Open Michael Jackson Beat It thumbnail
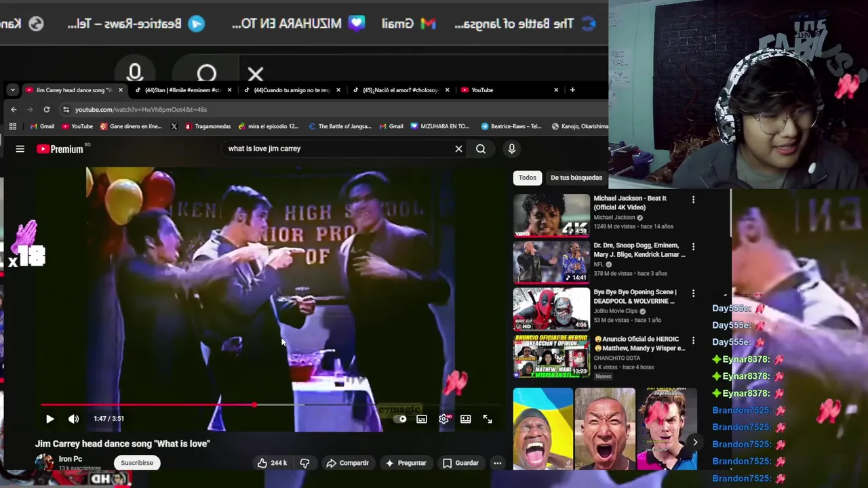Viewport: 868px width, 488px height. [x=551, y=215]
